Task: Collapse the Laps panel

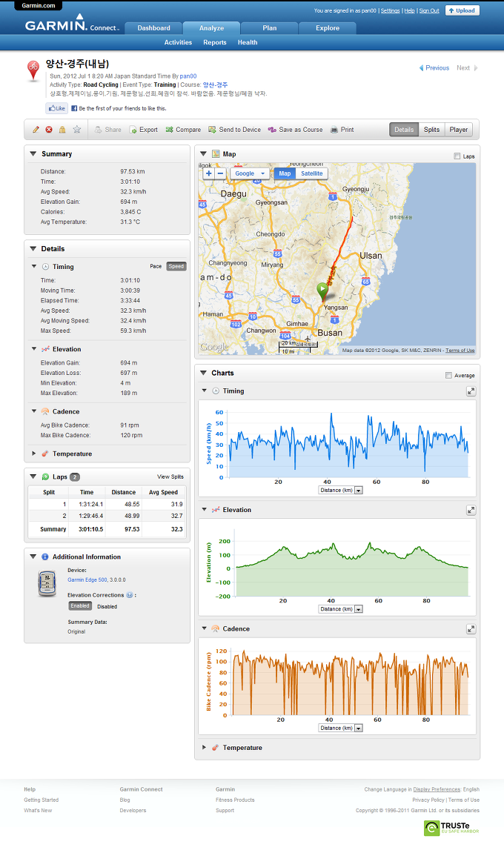Action: pyautogui.click(x=33, y=477)
